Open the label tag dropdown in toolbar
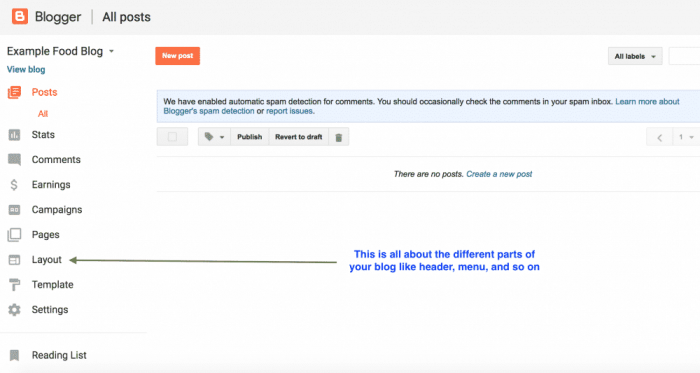 pyautogui.click(x=214, y=137)
